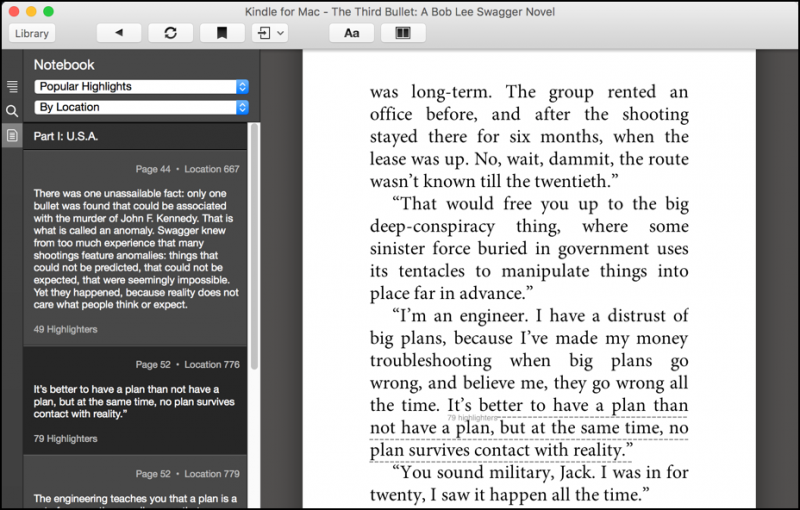
Task: Select the highlight at Location 776
Action: 135,400
